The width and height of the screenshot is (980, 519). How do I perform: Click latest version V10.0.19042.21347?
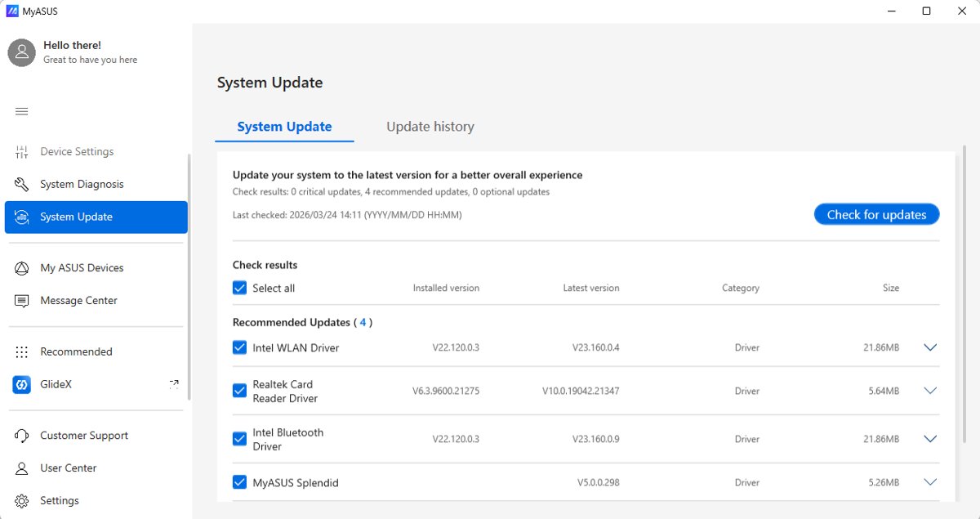pyautogui.click(x=581, y=391)
